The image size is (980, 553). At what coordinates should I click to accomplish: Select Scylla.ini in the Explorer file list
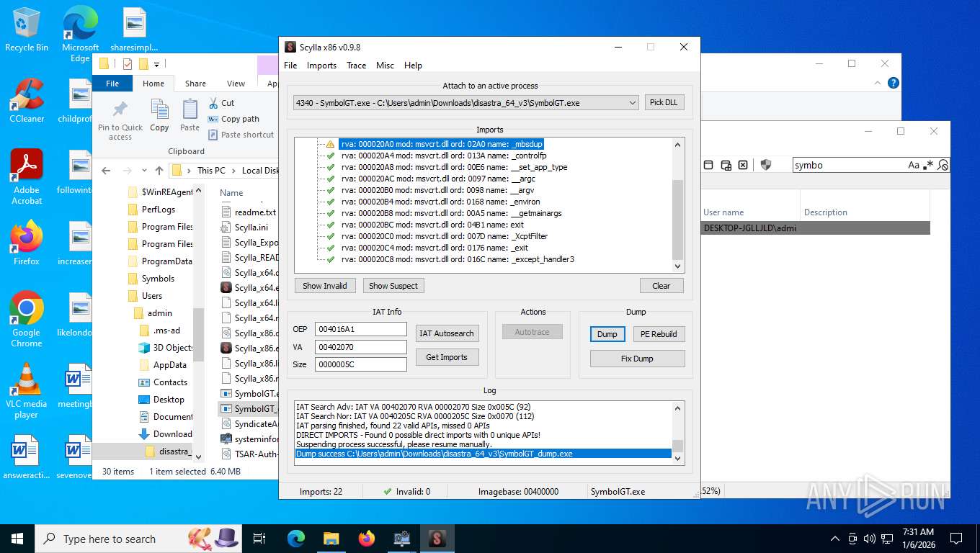click(x=251, y=228)
